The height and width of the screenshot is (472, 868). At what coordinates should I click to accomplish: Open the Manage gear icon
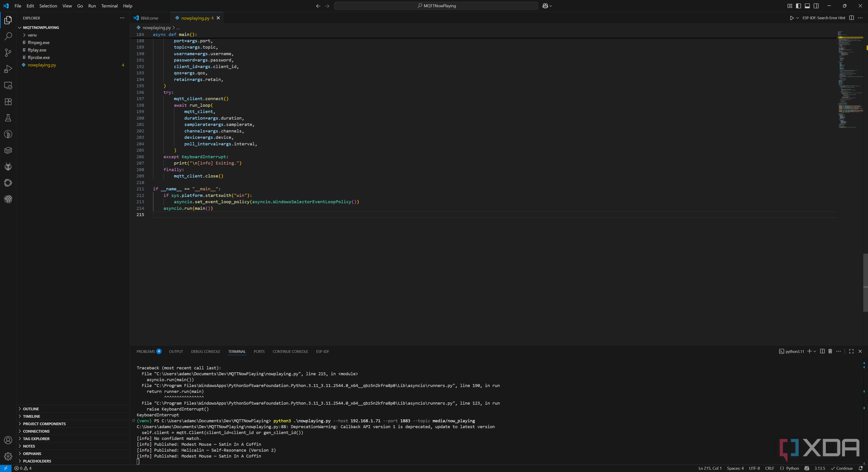8,456
